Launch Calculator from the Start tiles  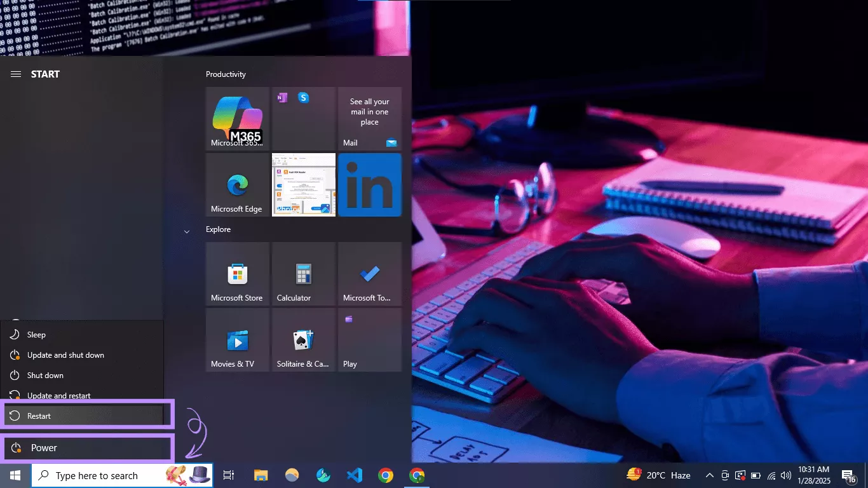pos(303,273)
